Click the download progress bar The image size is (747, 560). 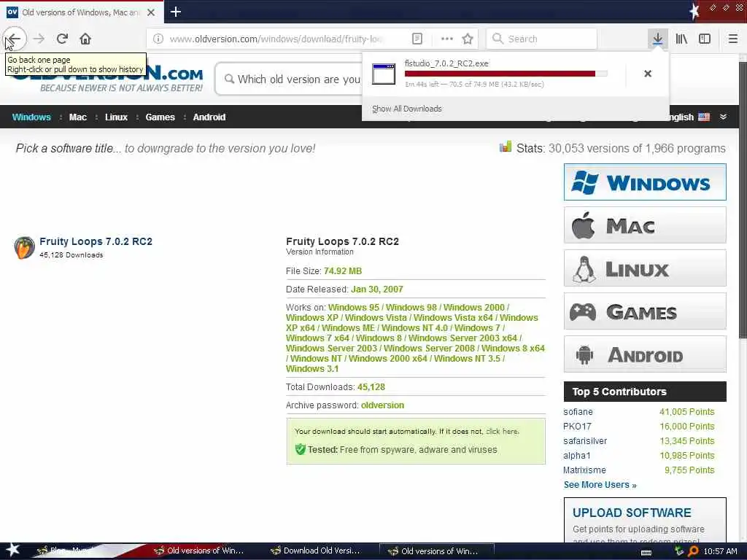[x=506, y=74]
